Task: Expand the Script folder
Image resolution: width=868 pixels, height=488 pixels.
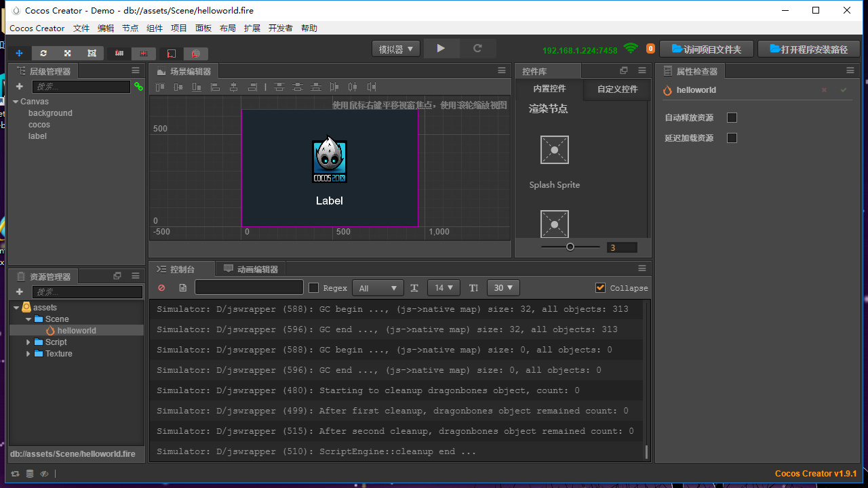Action: coord(28,342)
